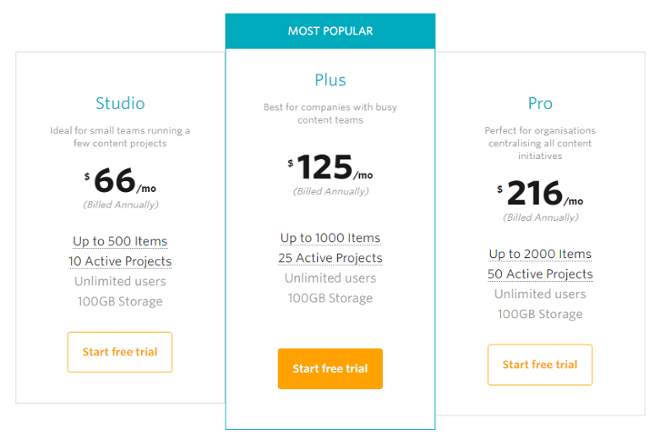Click the '10 Active Projects' link

[120, 261]
